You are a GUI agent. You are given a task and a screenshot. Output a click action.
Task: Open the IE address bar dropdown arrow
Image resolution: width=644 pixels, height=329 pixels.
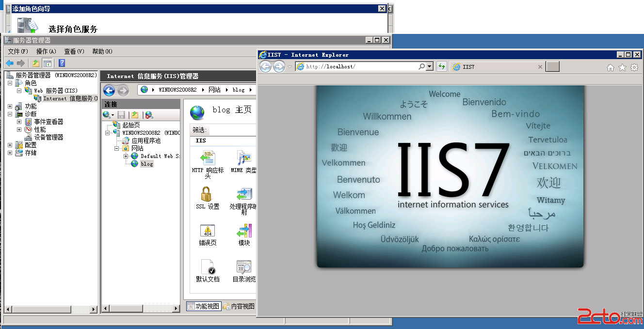[430, 67]
